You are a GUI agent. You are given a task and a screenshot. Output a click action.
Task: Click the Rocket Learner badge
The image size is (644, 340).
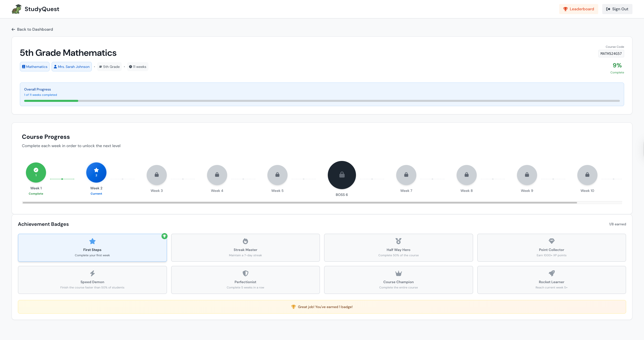(551, 280)
